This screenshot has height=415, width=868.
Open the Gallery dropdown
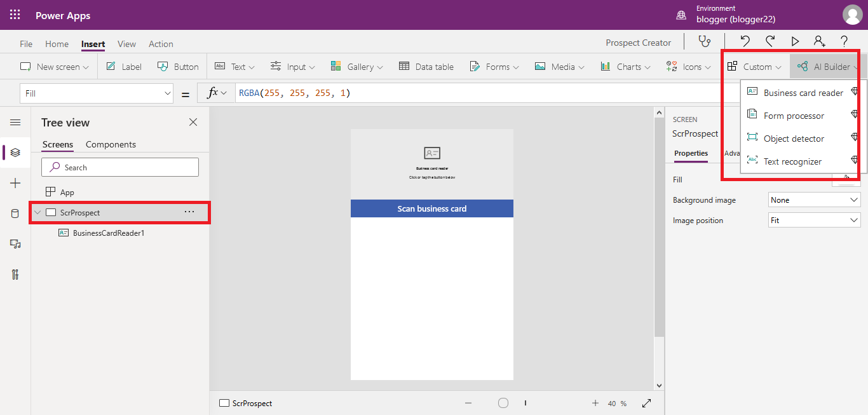click(x=356, y=67)
